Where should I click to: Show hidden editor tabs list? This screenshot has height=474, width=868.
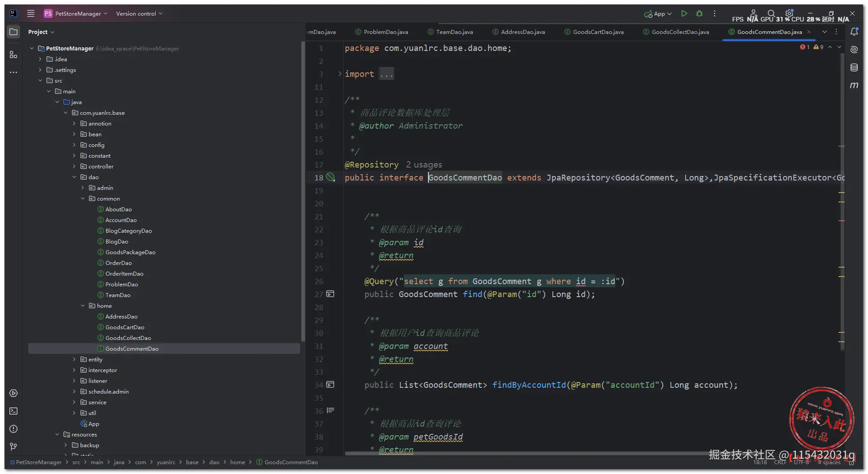click(x=825, y=32)
